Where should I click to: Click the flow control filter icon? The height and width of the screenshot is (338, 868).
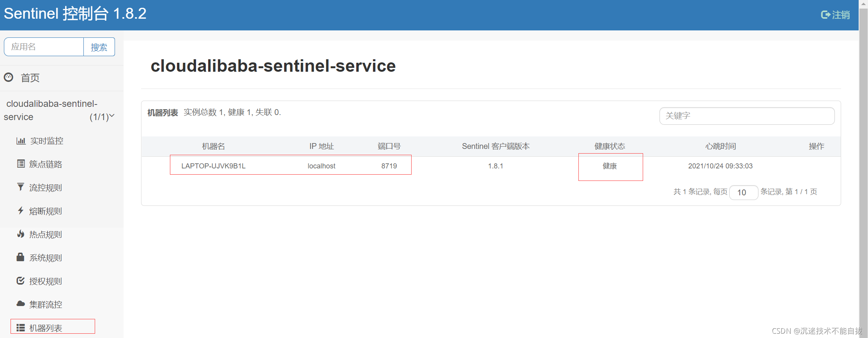tap(21, 187)
